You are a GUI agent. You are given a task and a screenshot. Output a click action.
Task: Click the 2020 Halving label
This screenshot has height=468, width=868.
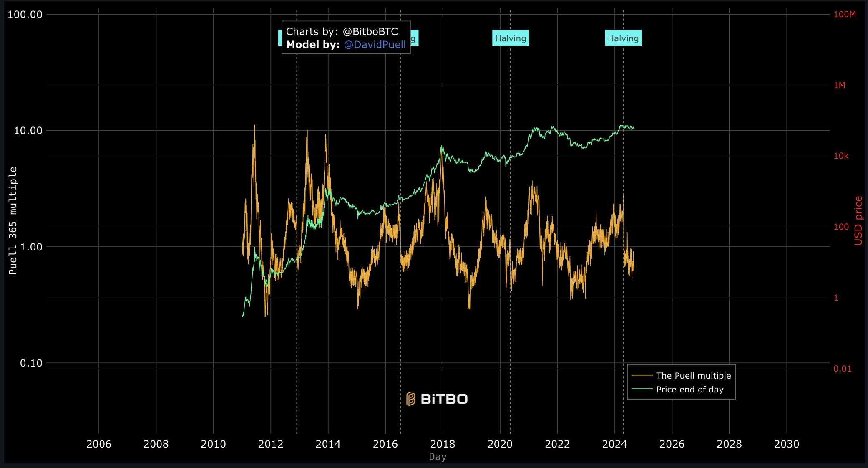[x=511, y=38]
